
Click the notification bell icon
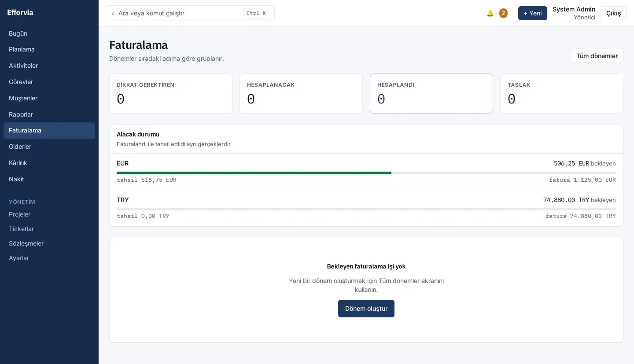click(x=490, y=13)
